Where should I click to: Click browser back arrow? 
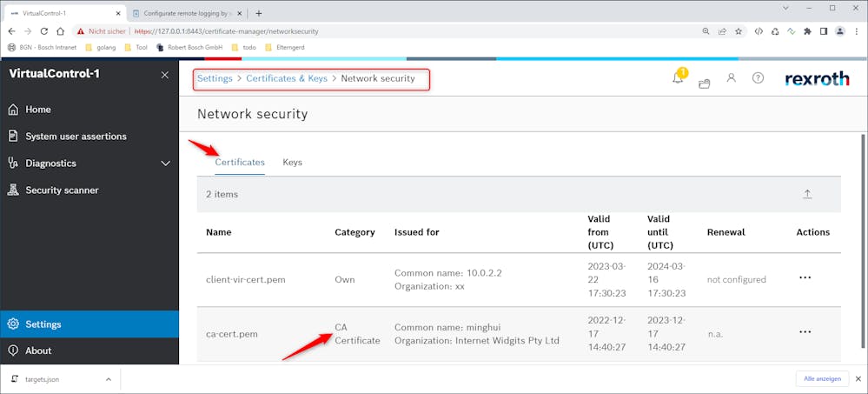[12, 31]
